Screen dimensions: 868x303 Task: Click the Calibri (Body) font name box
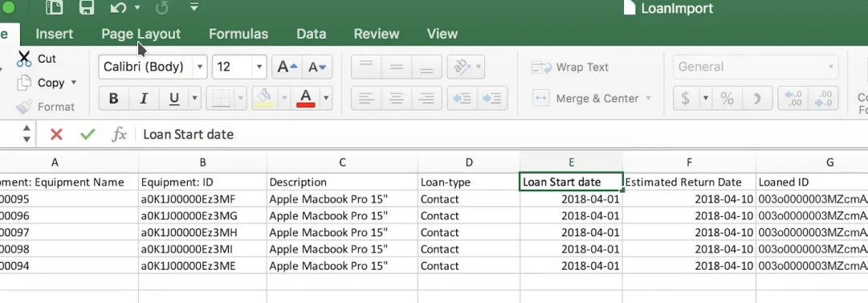146,67
